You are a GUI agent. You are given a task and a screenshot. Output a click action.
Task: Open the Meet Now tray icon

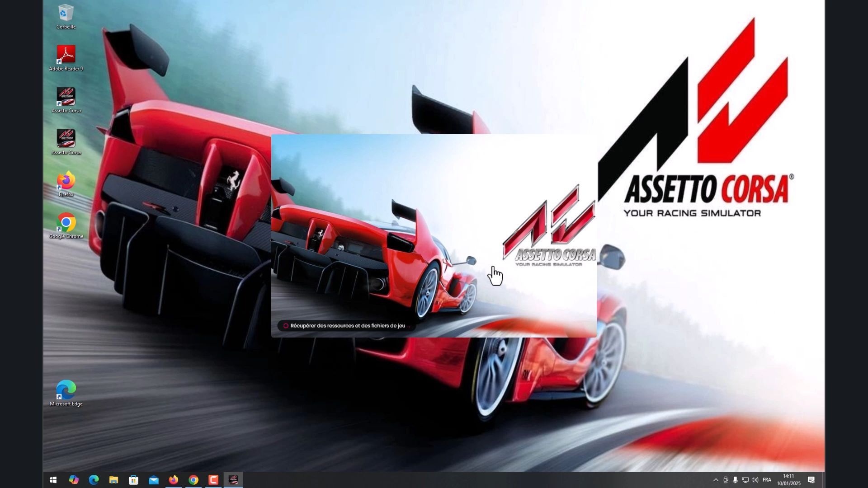[x=726, y=480]
